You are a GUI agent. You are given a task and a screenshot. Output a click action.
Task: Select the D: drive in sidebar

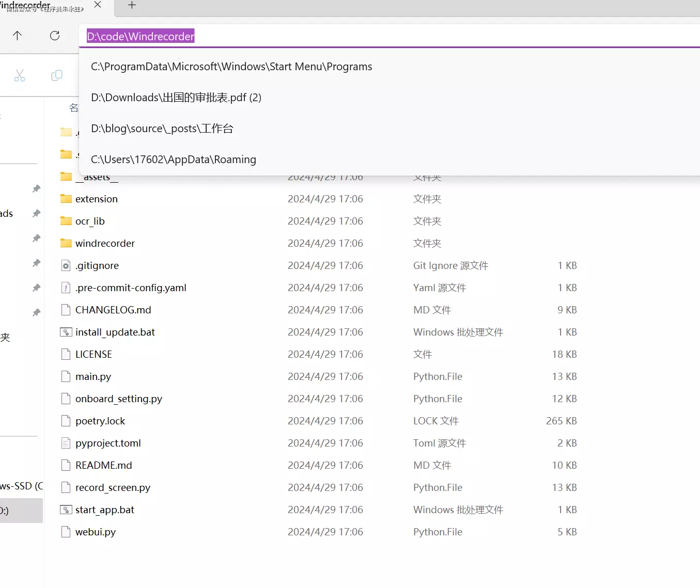pos(15,511)
